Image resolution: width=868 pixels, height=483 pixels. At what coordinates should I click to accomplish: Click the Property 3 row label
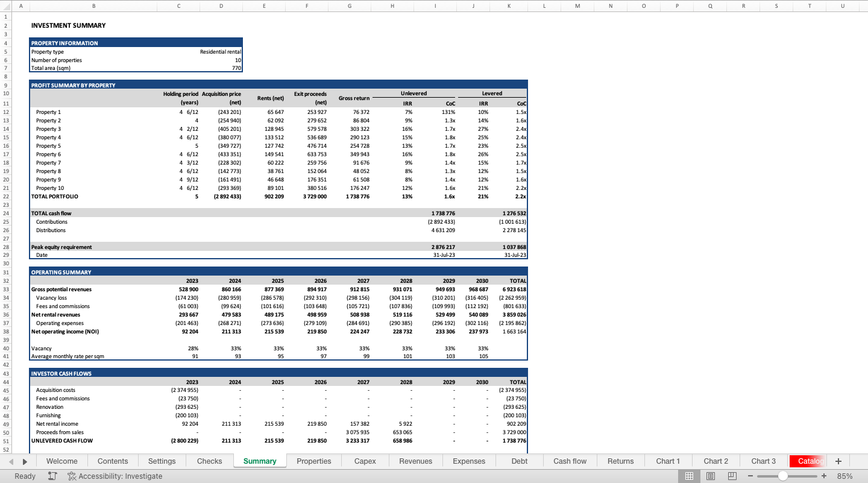48,129
